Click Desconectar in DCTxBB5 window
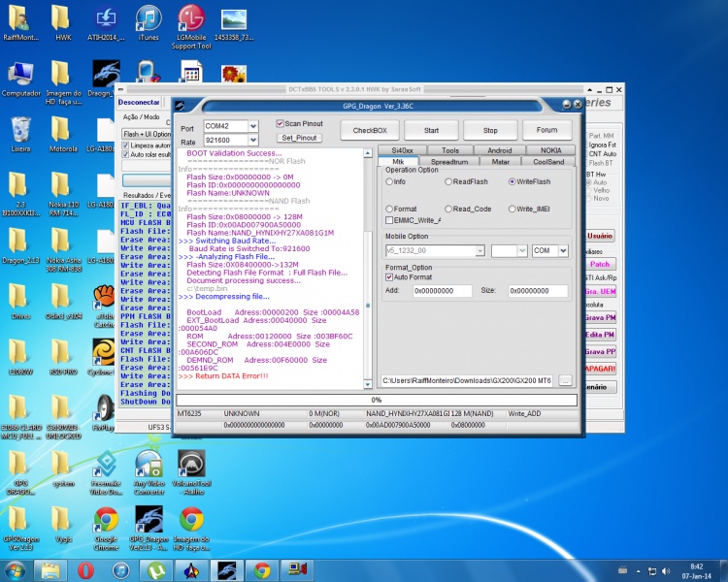728x582 pixels. point(139,102)
